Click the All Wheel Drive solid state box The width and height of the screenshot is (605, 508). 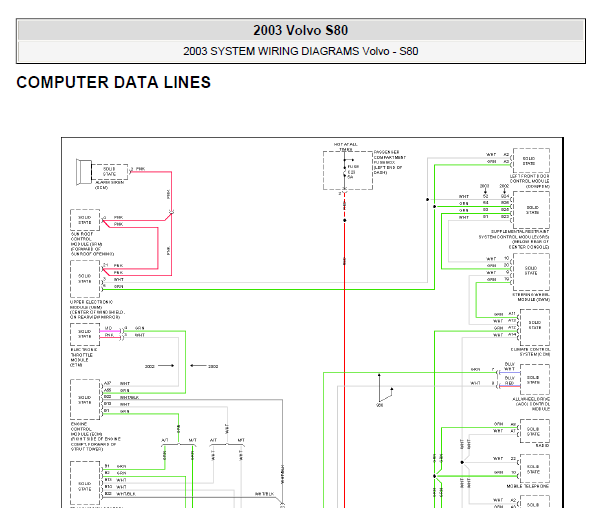coord(535,380)
